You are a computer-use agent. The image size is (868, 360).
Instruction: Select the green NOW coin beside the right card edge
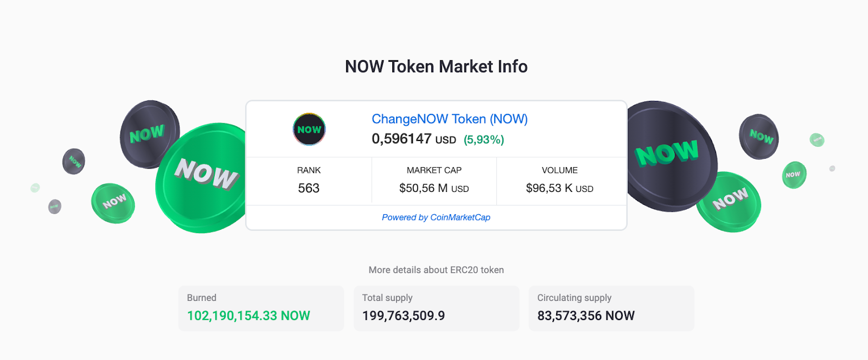pos(730,201)
